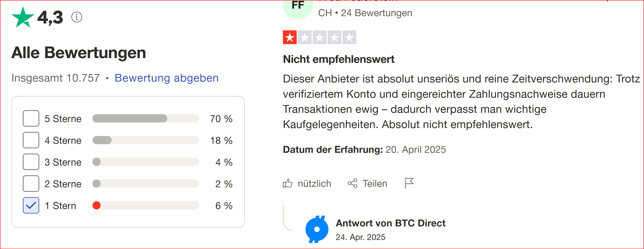The width and height of the screenshot is (644, 249).
Task: Click the thumbs-up nützlich icon
Action: point(287,183)
